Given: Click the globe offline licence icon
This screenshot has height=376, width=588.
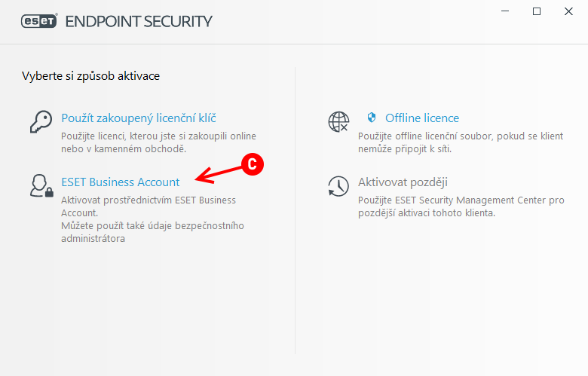Looking at the screenshot, I should (x=338, y=122).
